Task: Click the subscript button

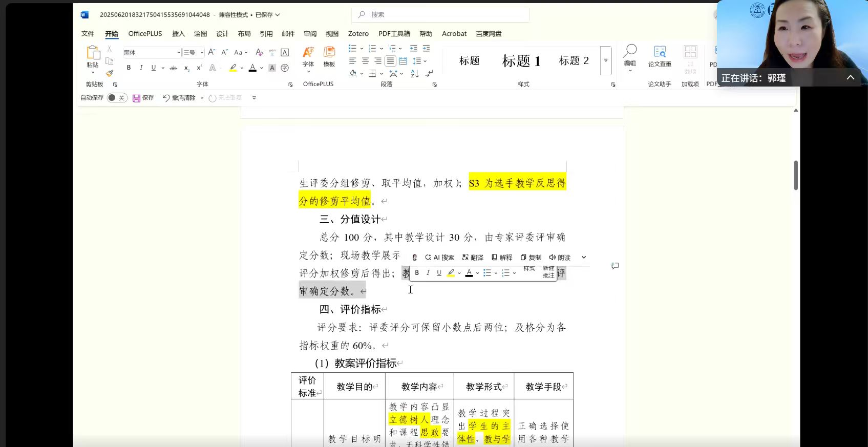Action: pos(187,68)
